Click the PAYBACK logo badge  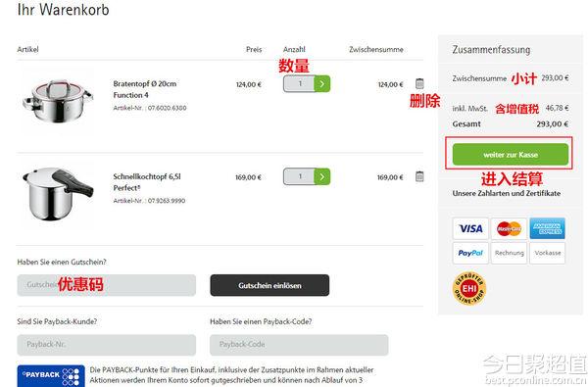click(51, 376)
